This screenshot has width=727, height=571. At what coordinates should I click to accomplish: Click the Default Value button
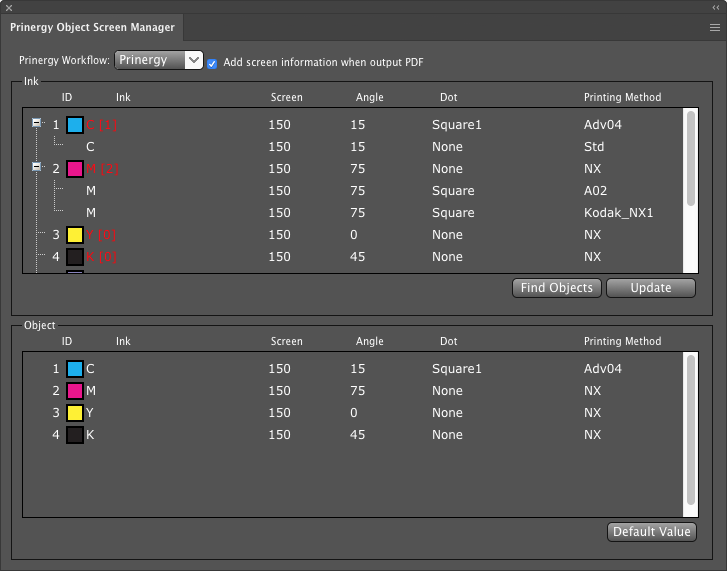(651, 532)
